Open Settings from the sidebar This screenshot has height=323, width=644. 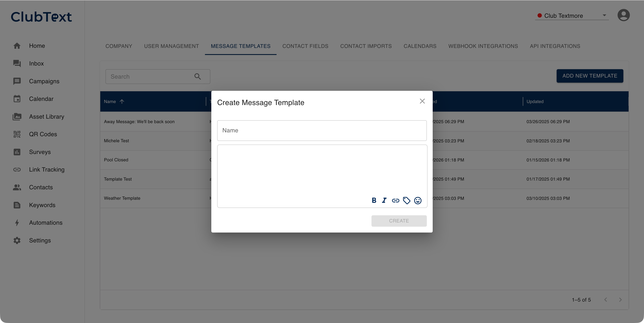[x=40, y=240]
